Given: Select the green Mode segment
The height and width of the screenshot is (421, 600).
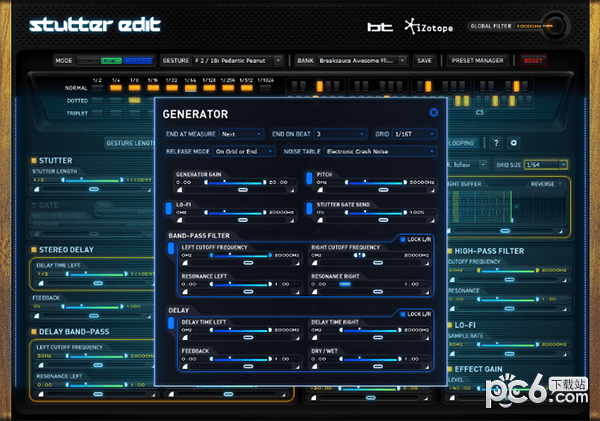Looking at the screenshot, I should (x=111, y=60).
